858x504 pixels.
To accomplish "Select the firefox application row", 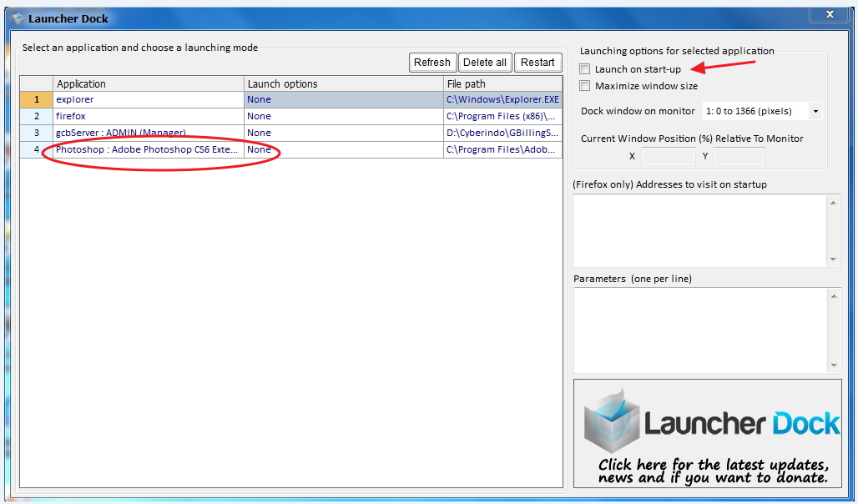I will (x=125, y=116).
